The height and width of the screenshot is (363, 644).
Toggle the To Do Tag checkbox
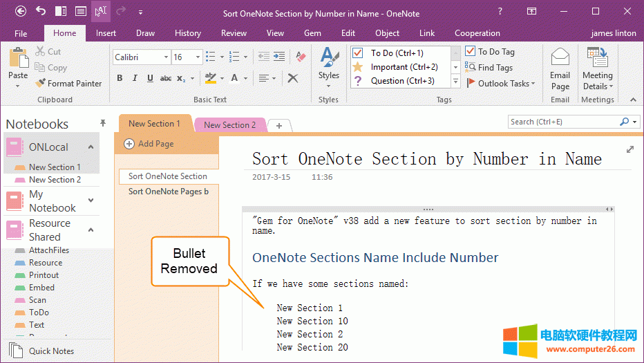pyautogui.click(x=471, y=52)
